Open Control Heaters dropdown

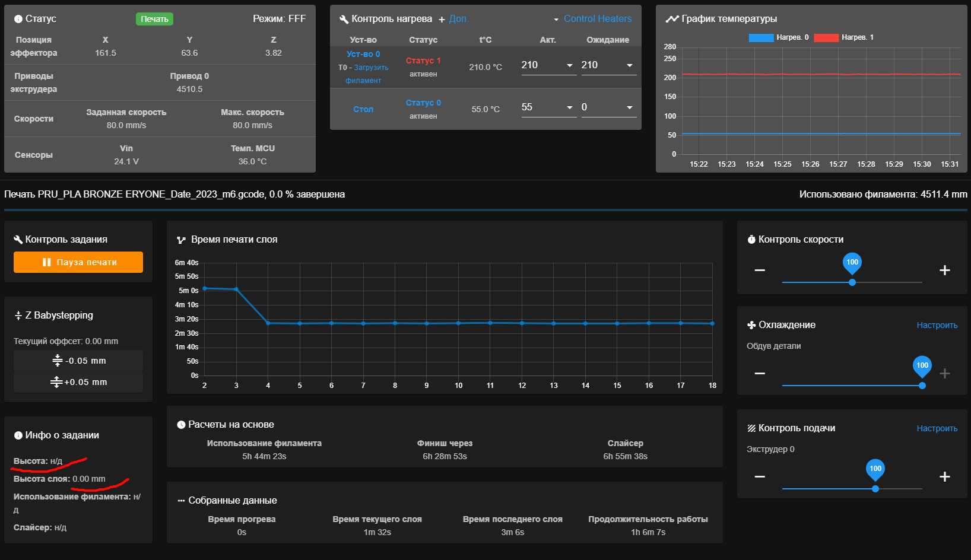coord(592,19)
